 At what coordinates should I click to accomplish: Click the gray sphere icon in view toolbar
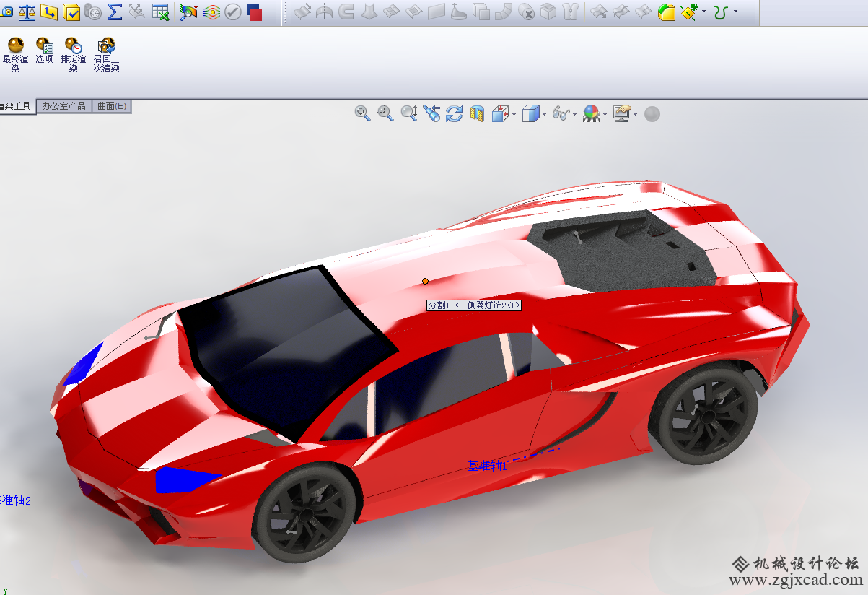click(x=652, y=114)
